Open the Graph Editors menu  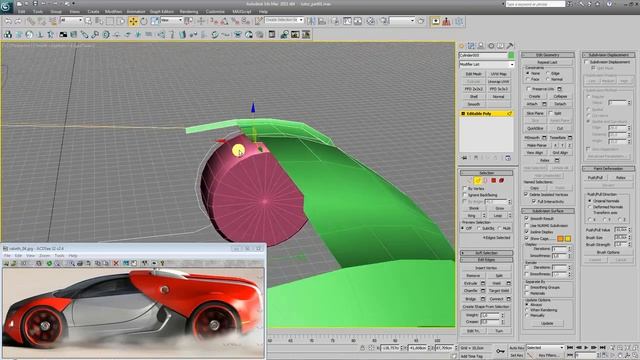(161, 12)
